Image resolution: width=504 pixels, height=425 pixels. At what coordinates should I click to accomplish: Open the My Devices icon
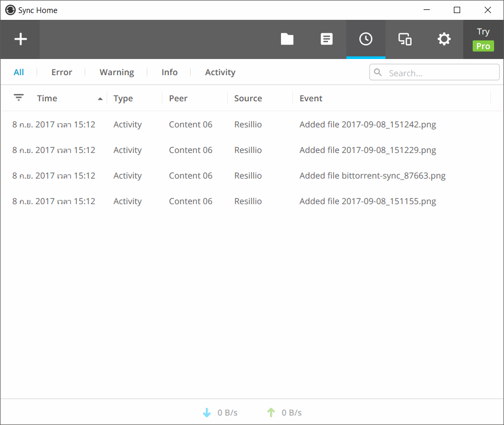405,39
